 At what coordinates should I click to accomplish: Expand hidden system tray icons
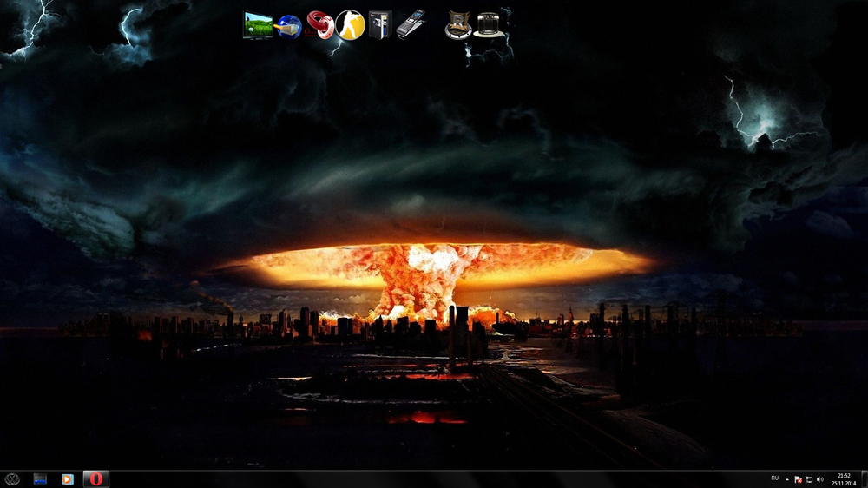tap(787, 478)
